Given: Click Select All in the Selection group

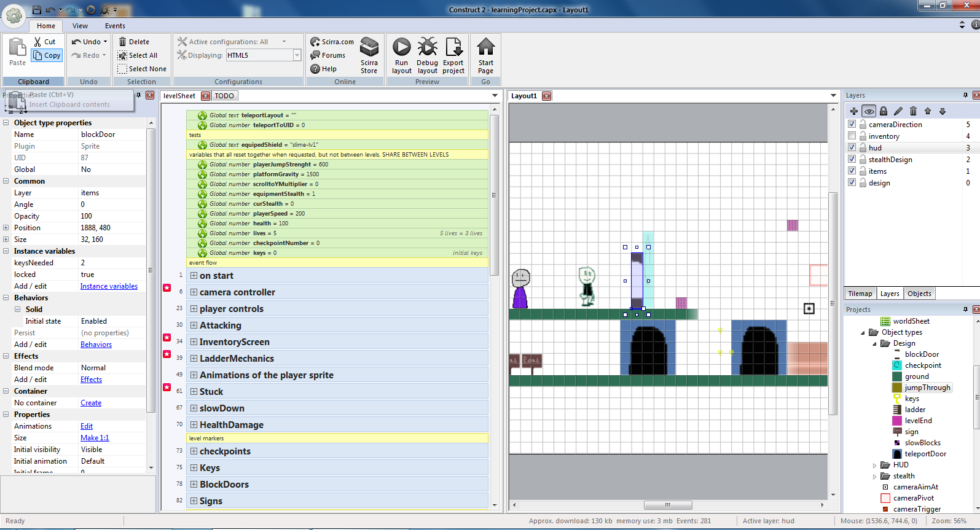Looking at the screenshot, I should coord(138,55).
